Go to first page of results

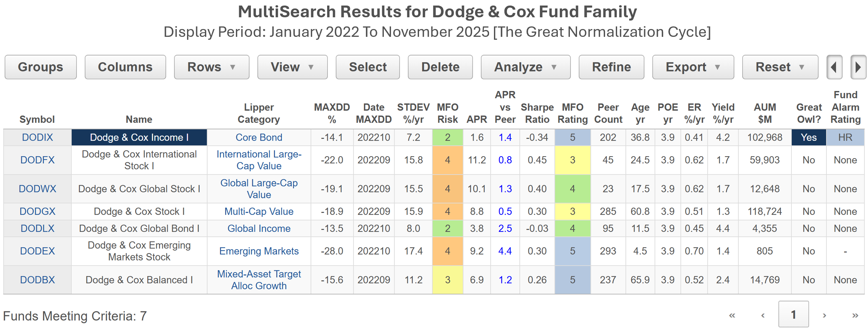pyautogui.click(x=732, y=316)
